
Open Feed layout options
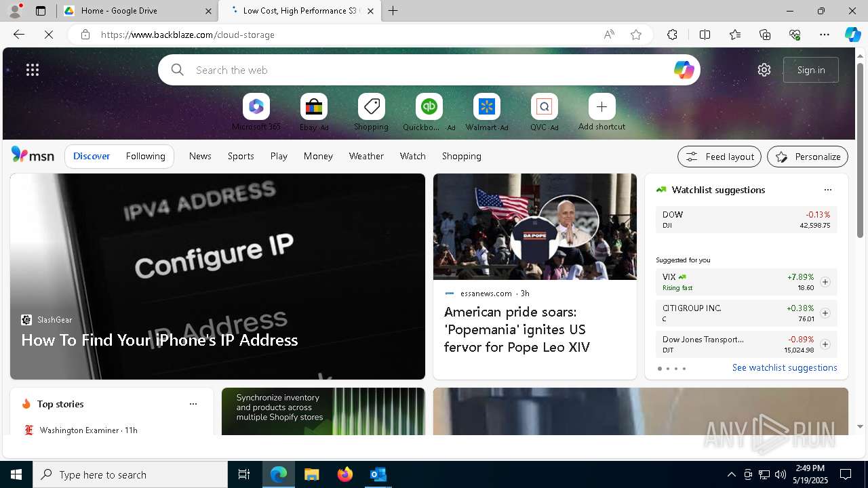point(719,157)
